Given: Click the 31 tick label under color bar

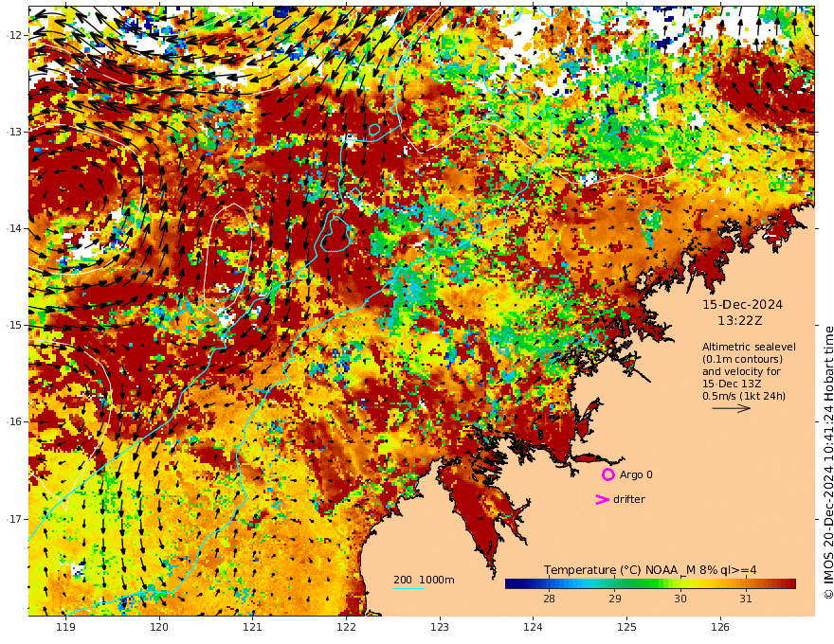Looking at the screenshot, I should coord(746,599).
